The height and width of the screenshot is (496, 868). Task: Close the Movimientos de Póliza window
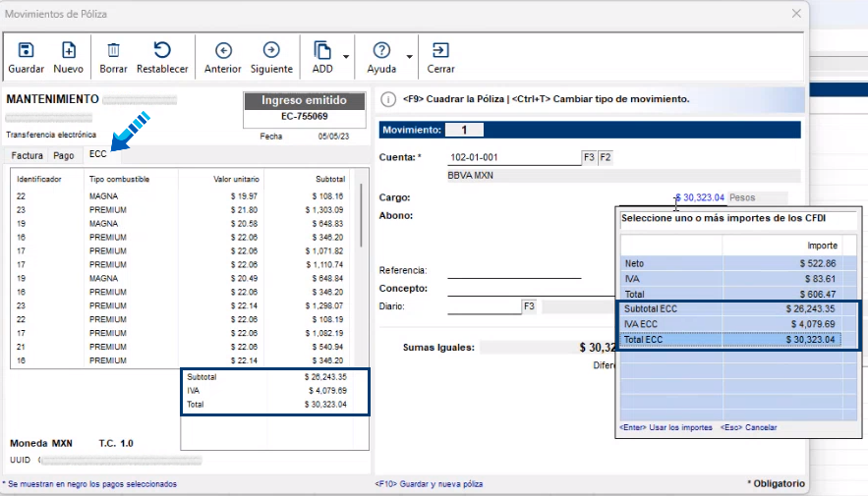[796, 14]
